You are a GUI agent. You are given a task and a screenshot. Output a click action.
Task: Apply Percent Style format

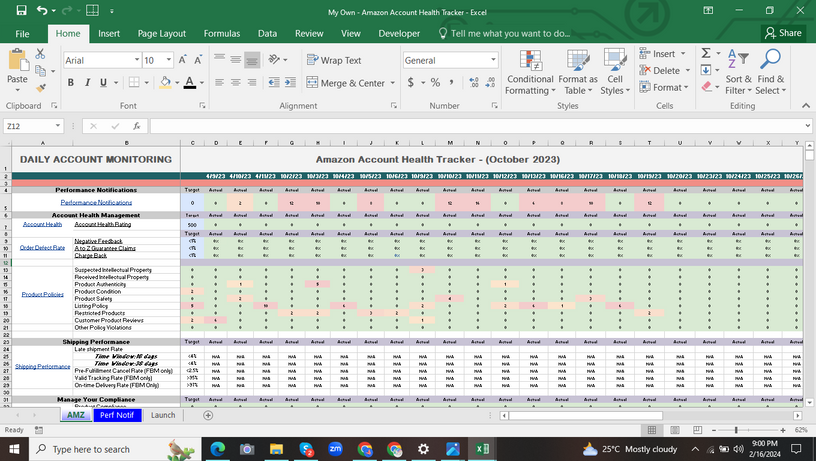point(435,83)
